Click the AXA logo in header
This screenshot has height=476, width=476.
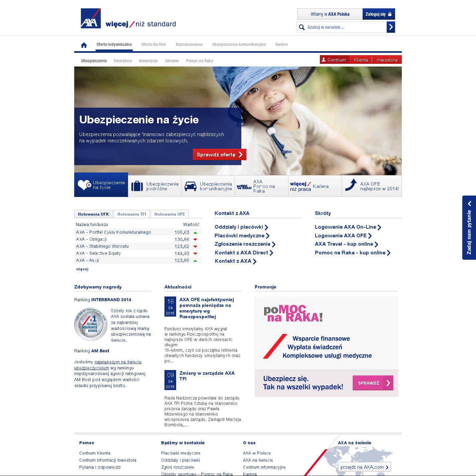pos(91,18)
